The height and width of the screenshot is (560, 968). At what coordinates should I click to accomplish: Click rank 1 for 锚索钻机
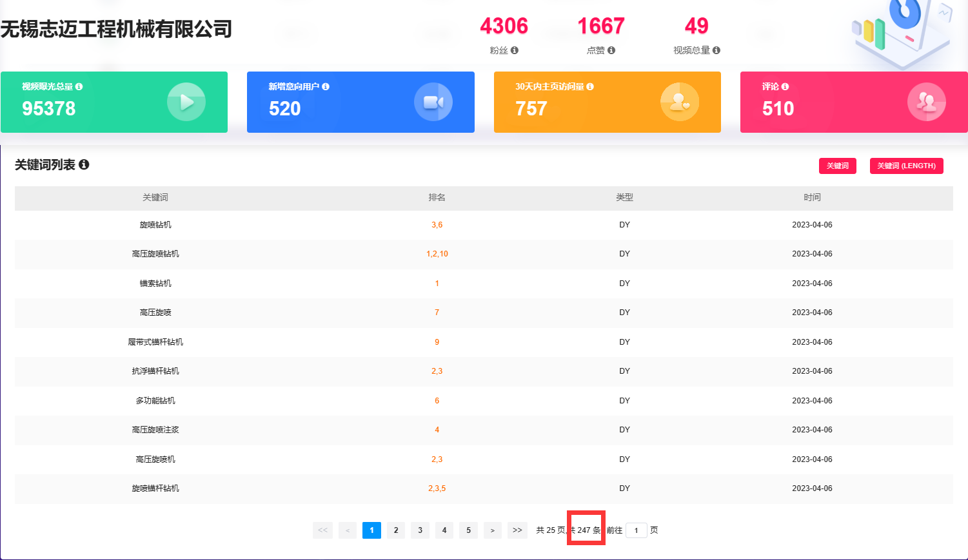point(437,284)
